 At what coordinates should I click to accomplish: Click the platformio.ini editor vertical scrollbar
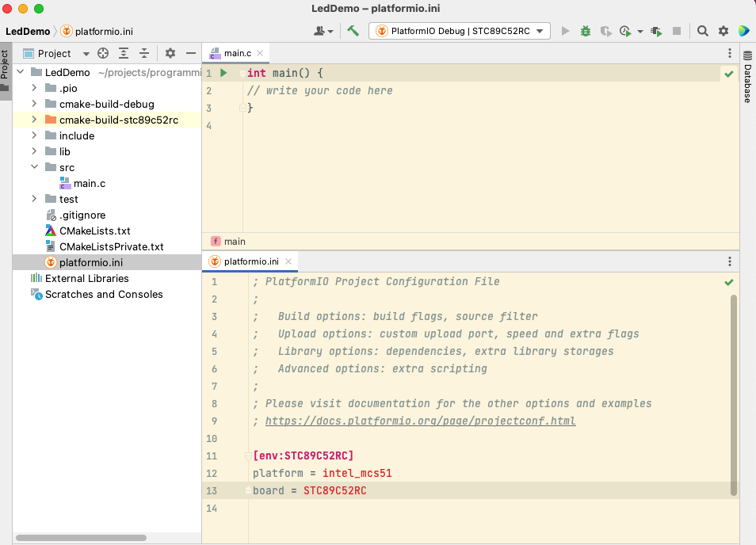click(x=733, y=394)
